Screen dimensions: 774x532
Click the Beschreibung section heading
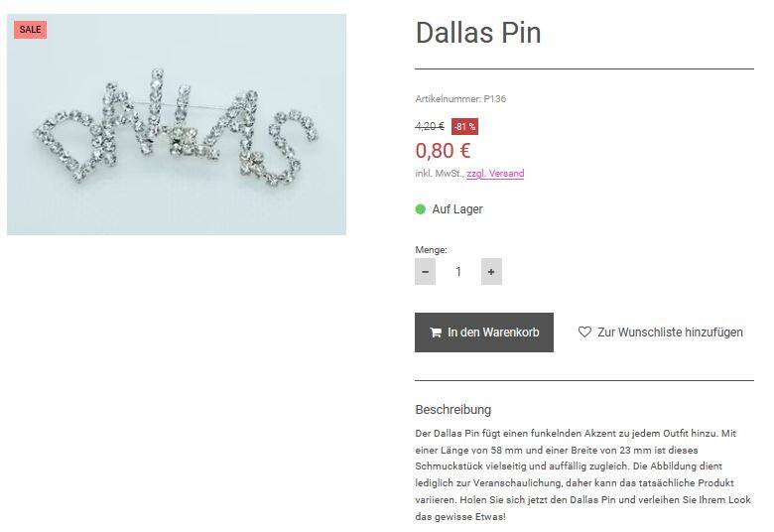coord(453,410)
